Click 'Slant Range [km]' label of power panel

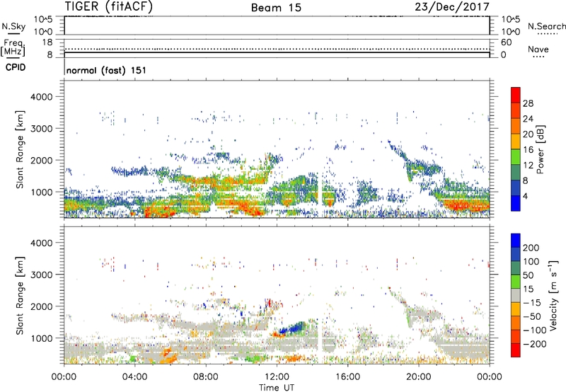click(x=20, y=149)
